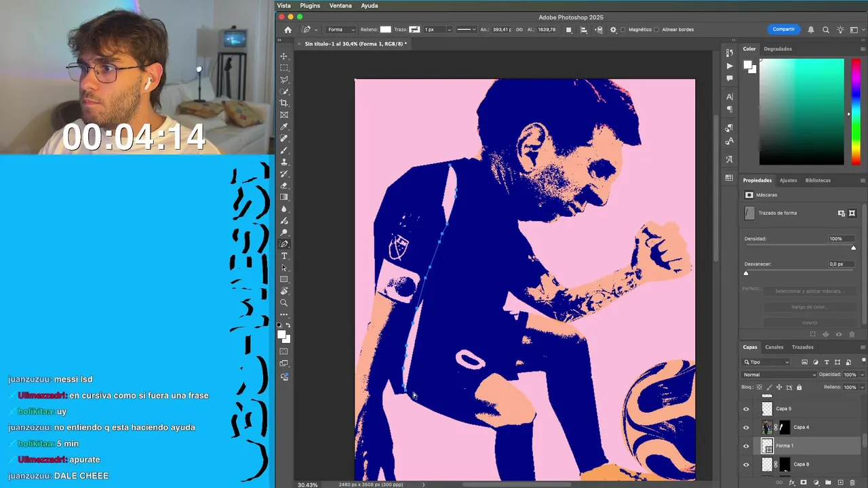Toggle the layer filter switch
Screen dimensions: 868x488
(x=863, y=360)
